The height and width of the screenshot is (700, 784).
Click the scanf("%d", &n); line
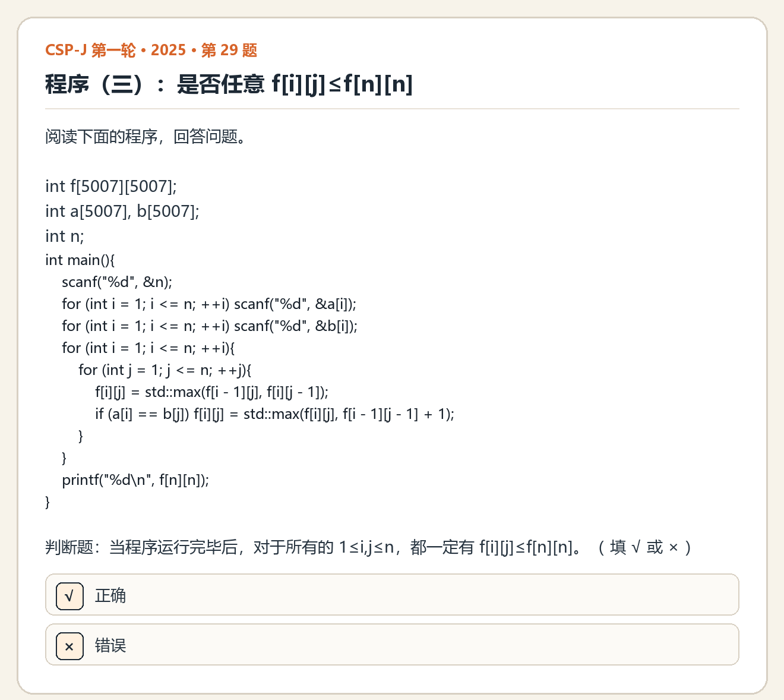coord(117,282)
